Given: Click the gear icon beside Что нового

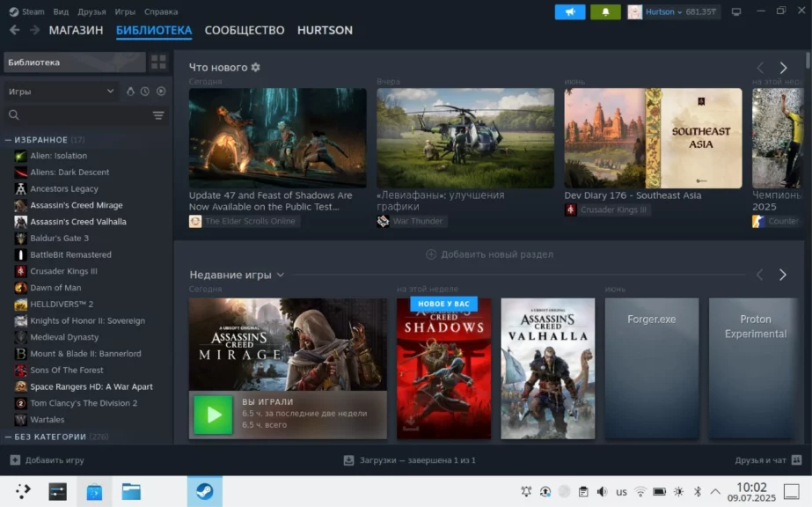Looking at the screenshot, I should click(x=256, y=68).
